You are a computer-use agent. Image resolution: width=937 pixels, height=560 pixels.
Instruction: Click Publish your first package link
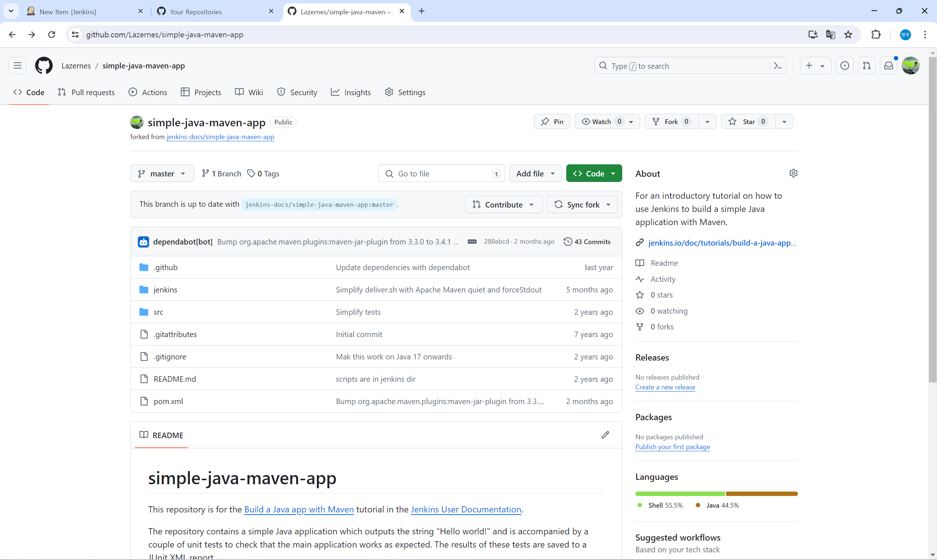coord(672,447)
